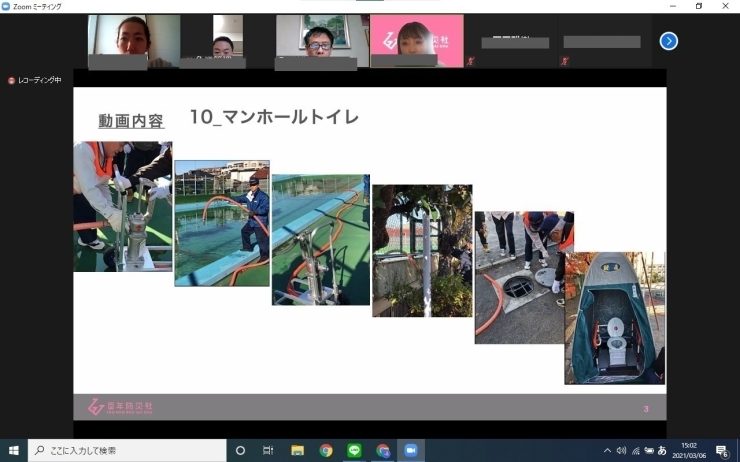Viewport: 740px width, 462px height.
Task: Expand hidden system tray icons
Action: coord(607,451)
